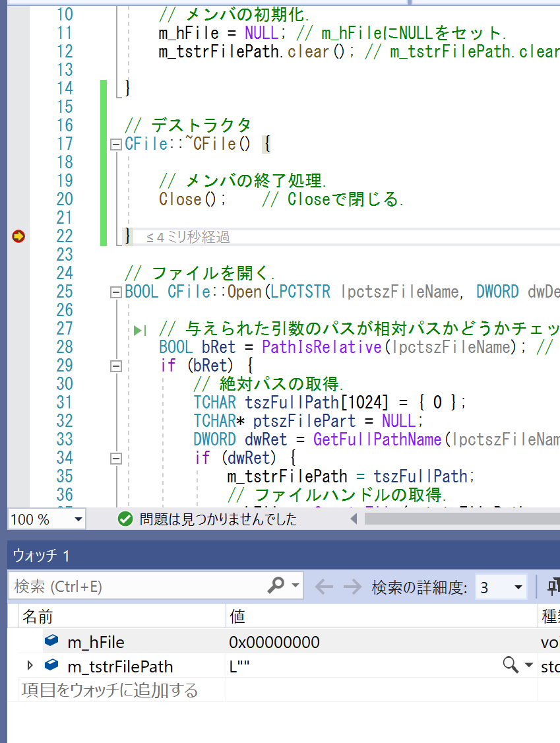Click GetFullPathName on line 33
560x743 pixels.
[x=377, y=439]
